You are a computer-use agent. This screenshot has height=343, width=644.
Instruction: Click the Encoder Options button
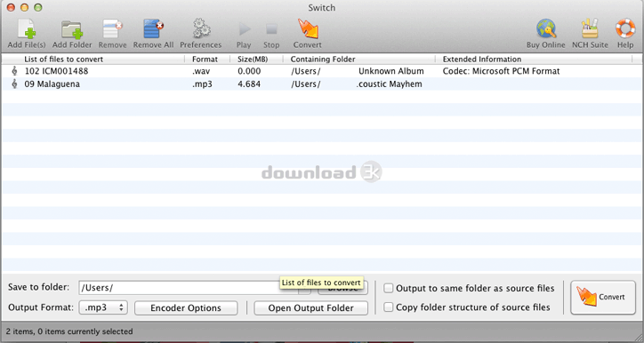pyautogui.click(x=186, y=307)
